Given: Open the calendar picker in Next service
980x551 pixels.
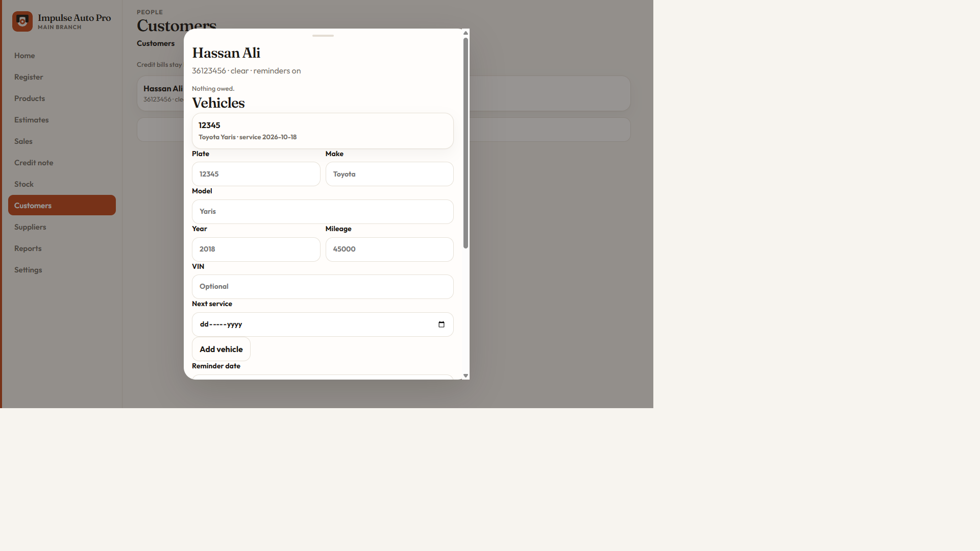Looking at the screenshot, I should tap(442, 324).
